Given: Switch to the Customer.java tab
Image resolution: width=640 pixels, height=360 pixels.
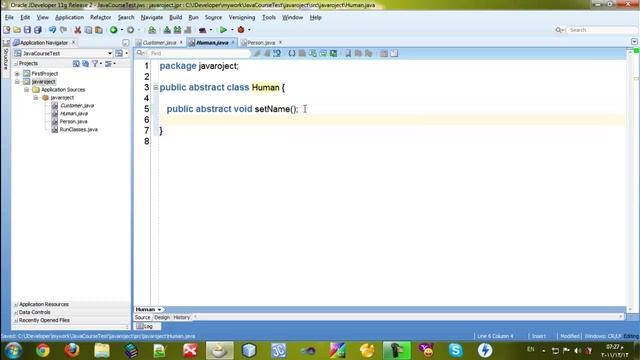Looking at the screenshot, I should tap(160, 42).
